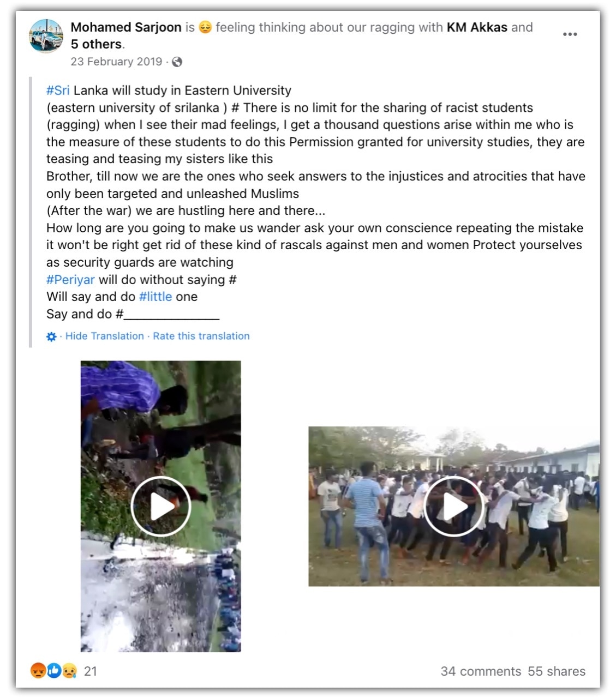The image size is (616, 698).
Task: Click the #little hashtag
Action: pos(156,297)
